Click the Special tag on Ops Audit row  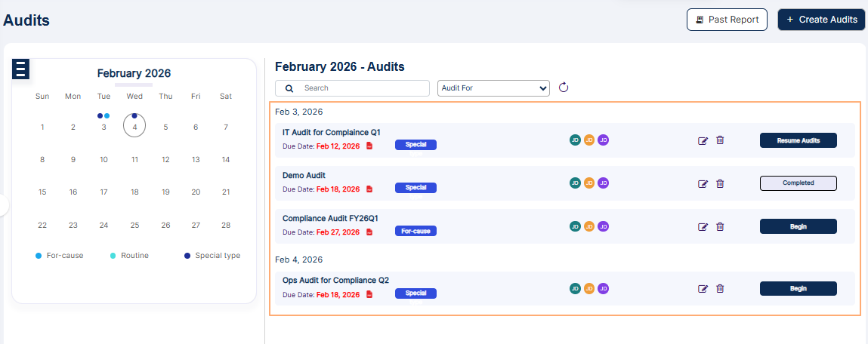415,293
